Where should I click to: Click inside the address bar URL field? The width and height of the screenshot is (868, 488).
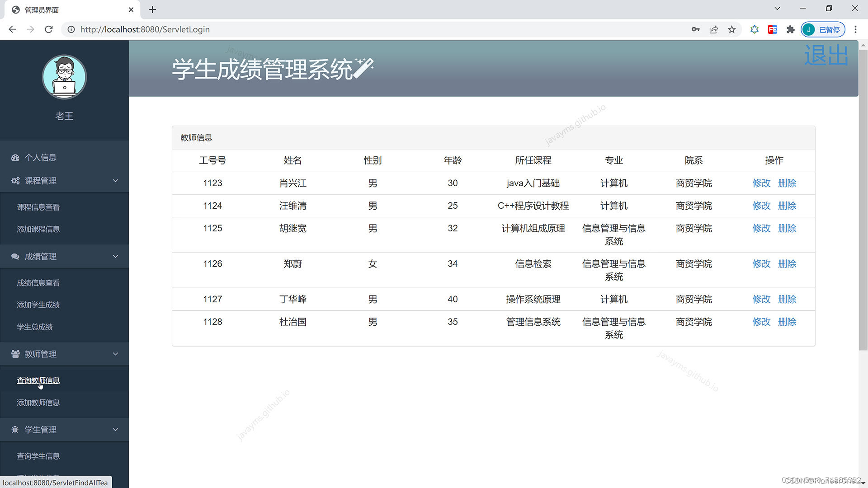pos(145,29)
